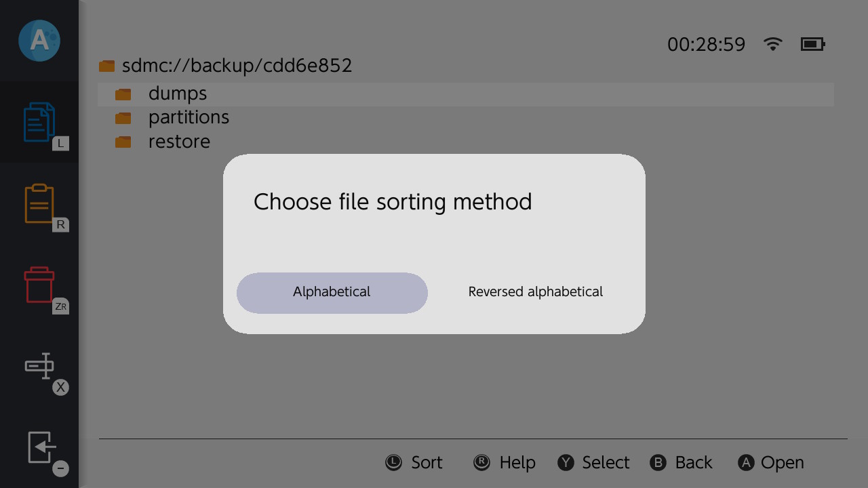Choose Reversed alphabetical sorting option
This screenshot has height=488, width=868.
[x=535, y=293]
